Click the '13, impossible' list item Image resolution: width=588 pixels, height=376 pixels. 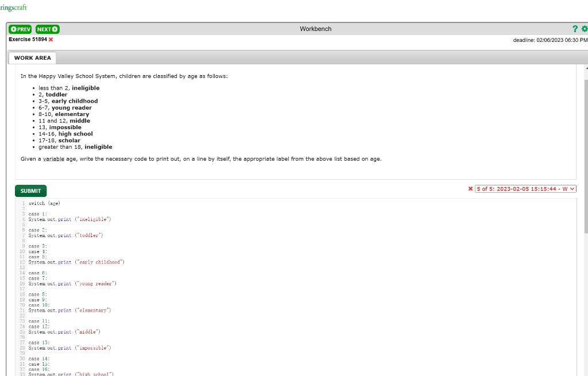[x=60, y=127]
